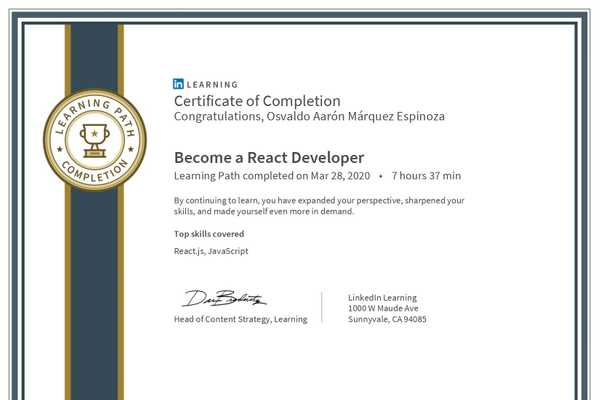Click the duration '7 hours 37 min'

426,176
